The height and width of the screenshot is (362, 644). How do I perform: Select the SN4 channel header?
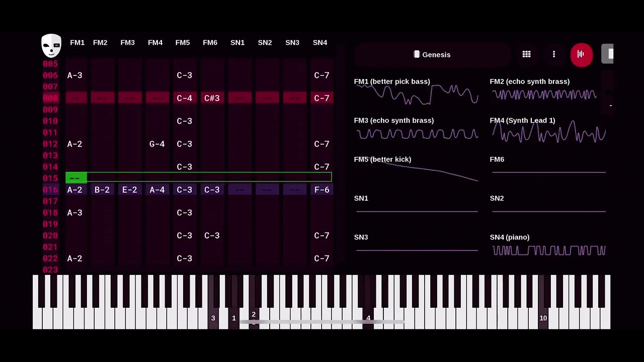pos(320,43)
